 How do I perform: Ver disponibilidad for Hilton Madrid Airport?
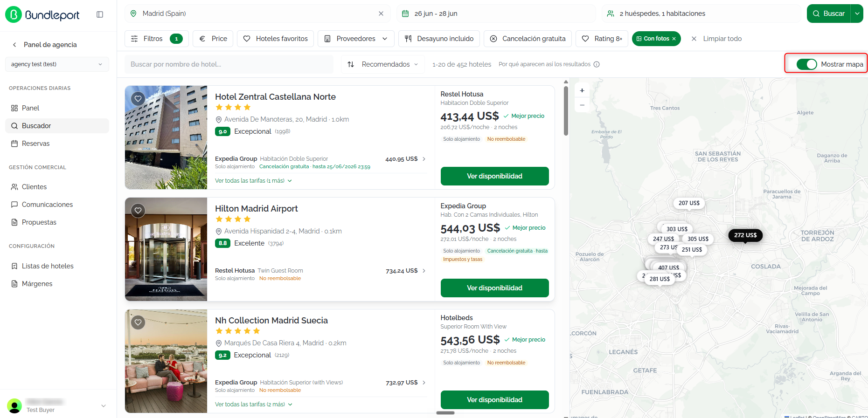click(494, 288)
